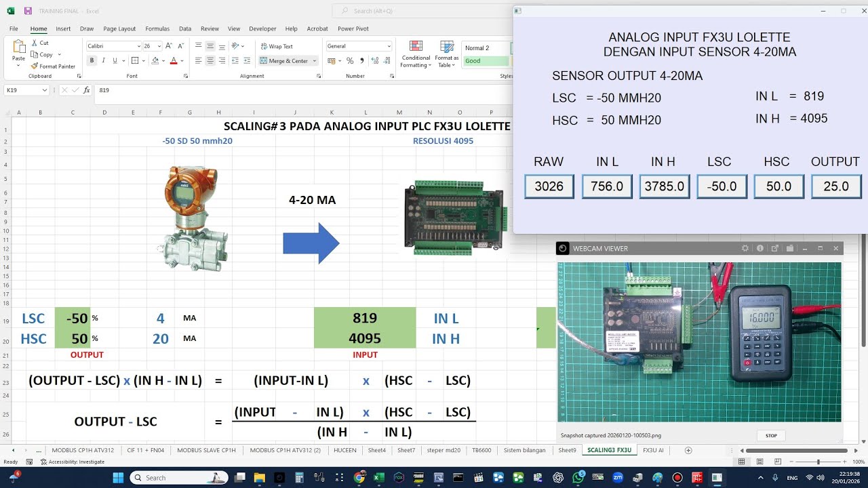Open Conditional Formatting menu
This screenshot has width=868, height=488.
(x=416, y=54)
